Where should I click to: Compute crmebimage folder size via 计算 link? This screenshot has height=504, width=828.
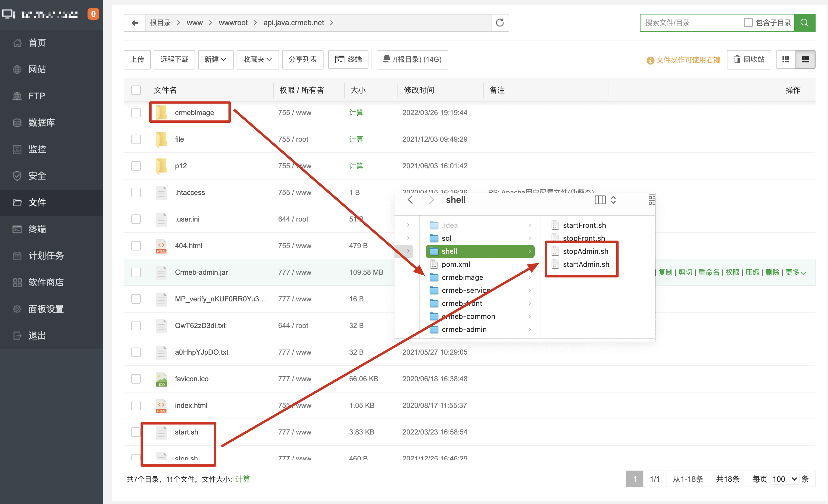point(356,113)
